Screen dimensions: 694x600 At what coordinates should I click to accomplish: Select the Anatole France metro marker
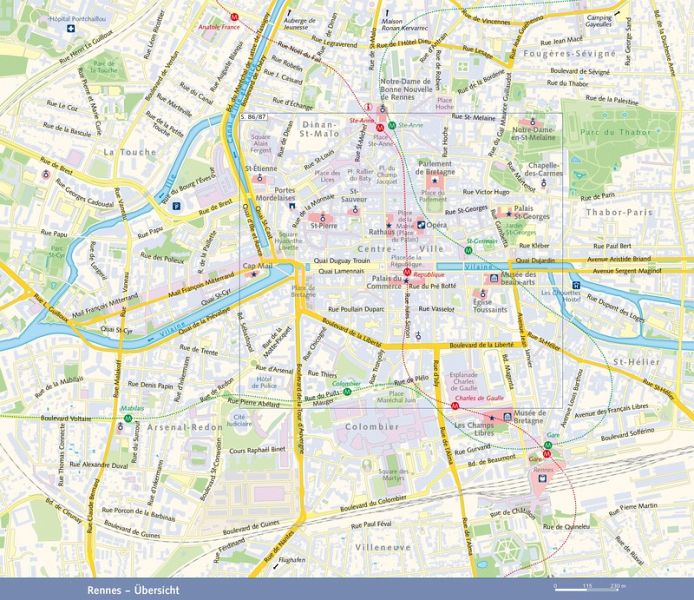point(235,17)
